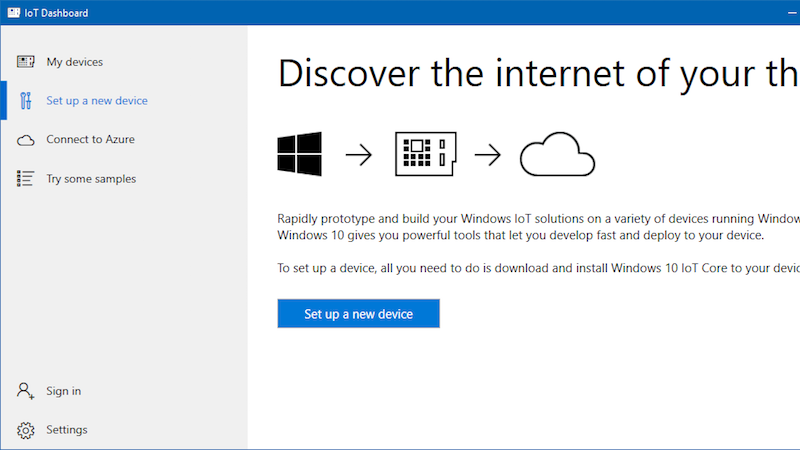Click the IoT Dashboard title bar app icon

point(14,13)
